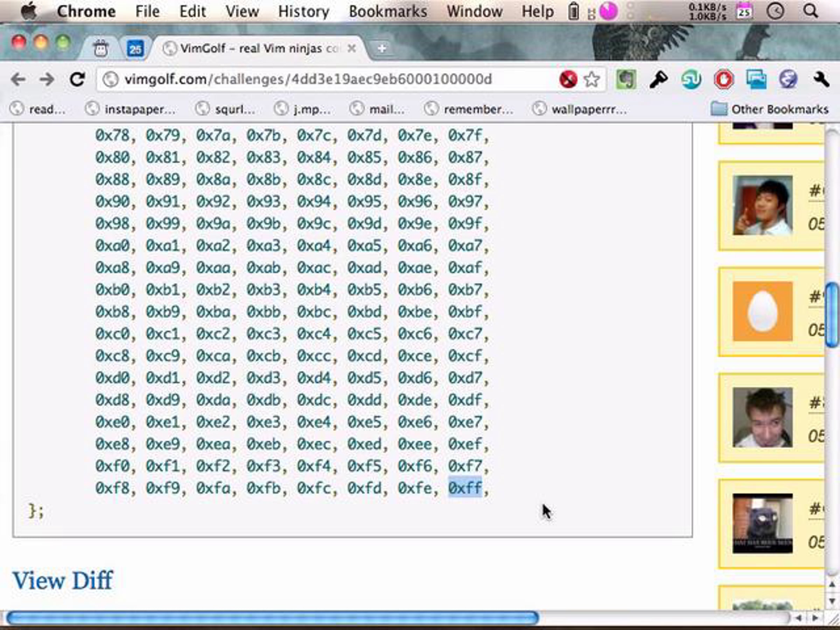This screenshot has width=840, height=630.
Task: Open Chrome's wrench settings menu
Action: pyautogui.click(x=821, y=80)
